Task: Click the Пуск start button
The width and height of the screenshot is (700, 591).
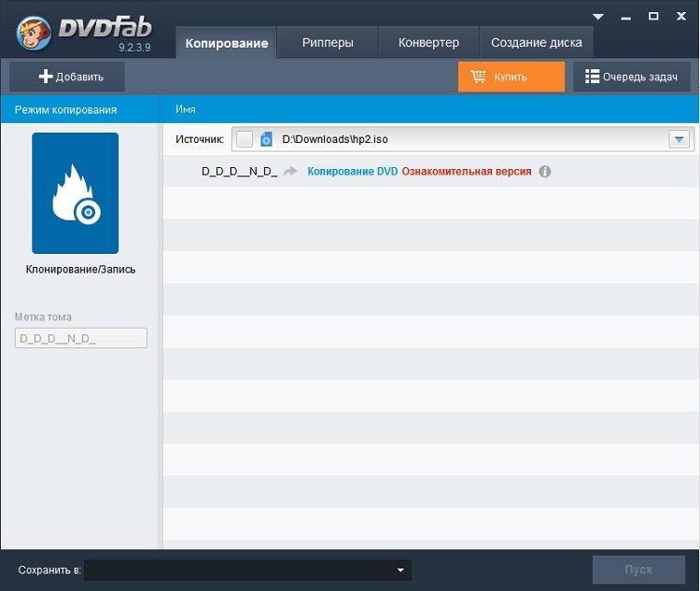Action: pos(638,570)
